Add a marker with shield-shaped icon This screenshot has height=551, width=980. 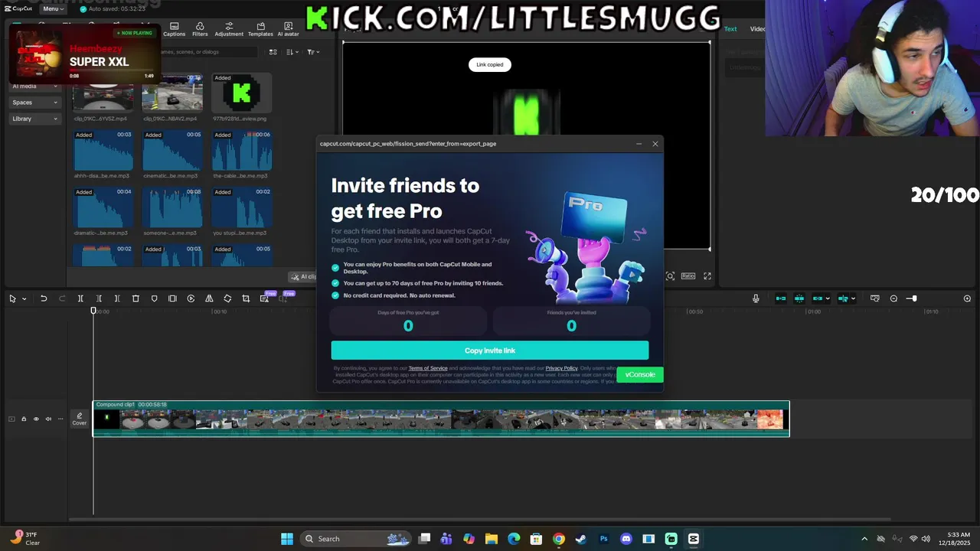pyautogui.click(x=154, y=298)
